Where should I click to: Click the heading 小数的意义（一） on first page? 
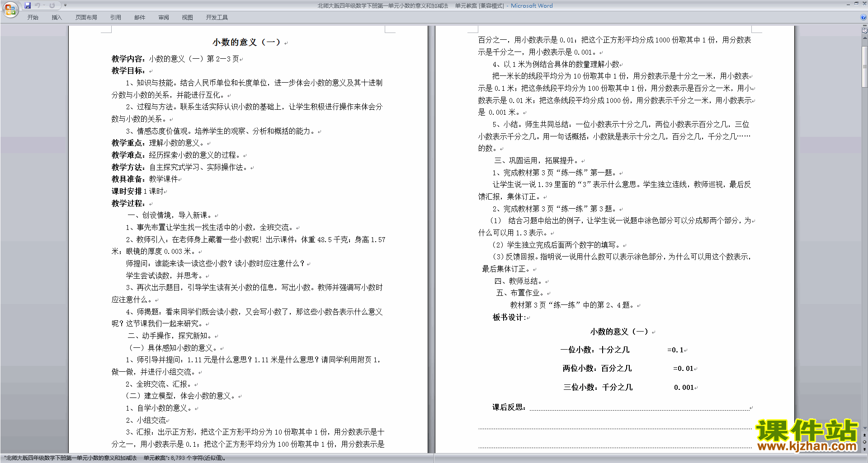coord(246,42)
